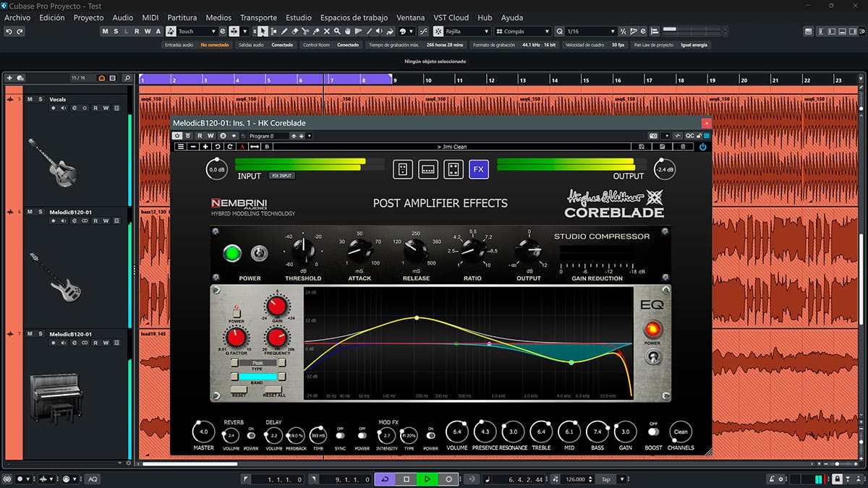Click the previous EQ band arrow button

pos(234,377)
